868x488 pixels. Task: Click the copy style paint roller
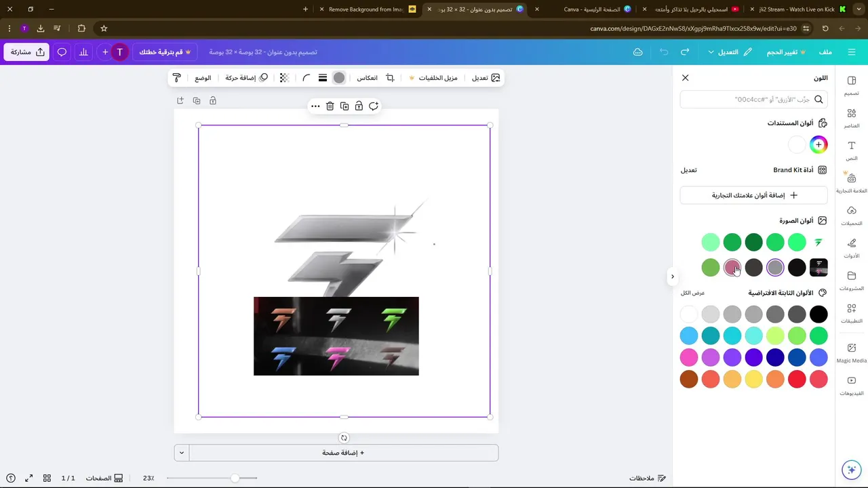pyautogui.click(x=177, y=78)
